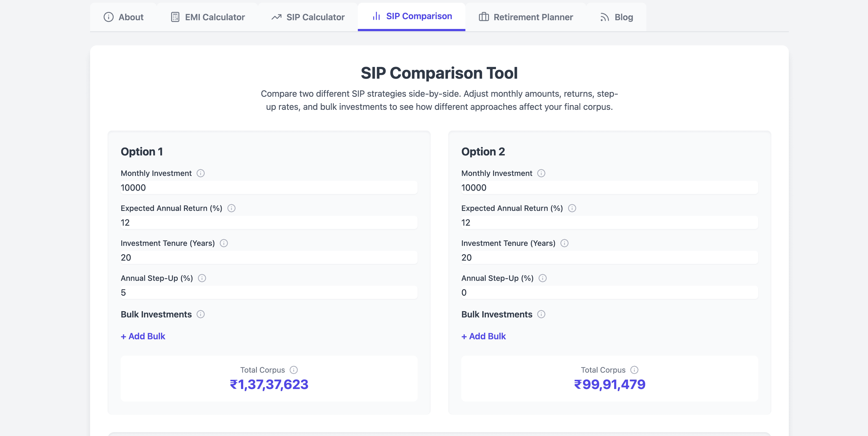868x436 pixels.
Task: Click the SIP Calculator trending arrow icon
Action: [276, 17]
